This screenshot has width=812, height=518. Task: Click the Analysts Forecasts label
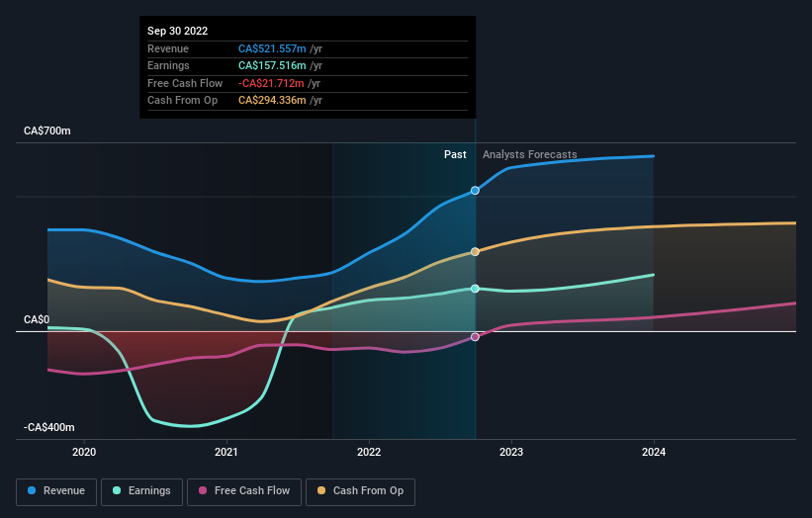tap(530, 154)
